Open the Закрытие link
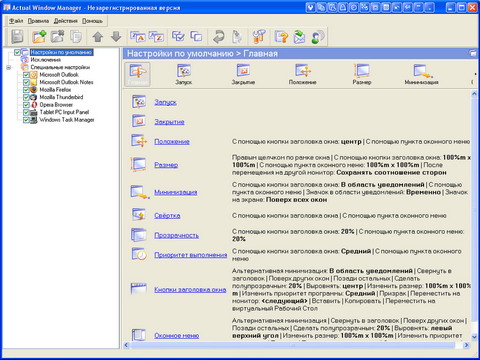Screen dimensions: 480x360 point(169,122)
